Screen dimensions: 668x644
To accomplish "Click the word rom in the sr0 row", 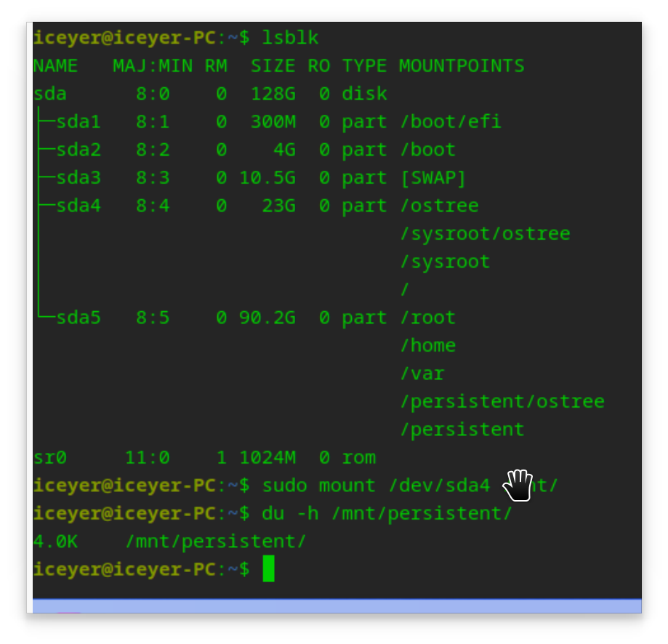I will click(358, 457).
